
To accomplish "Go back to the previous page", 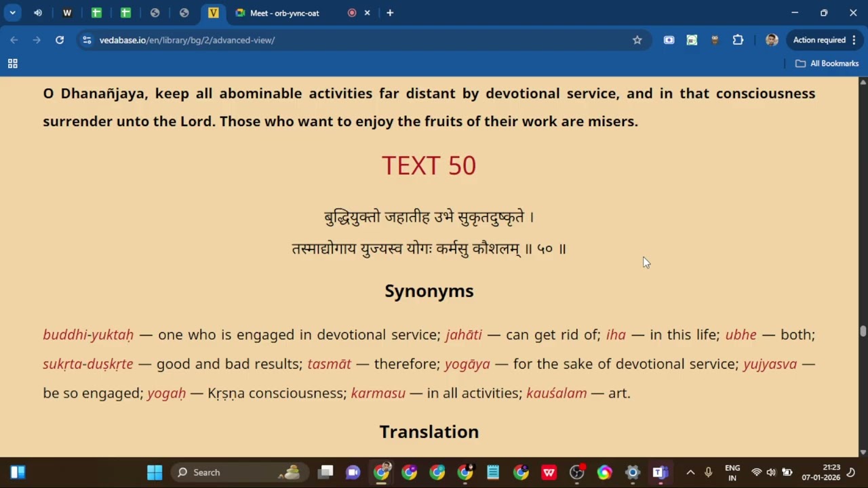I will pyautogui.click(x=14, y=40).
